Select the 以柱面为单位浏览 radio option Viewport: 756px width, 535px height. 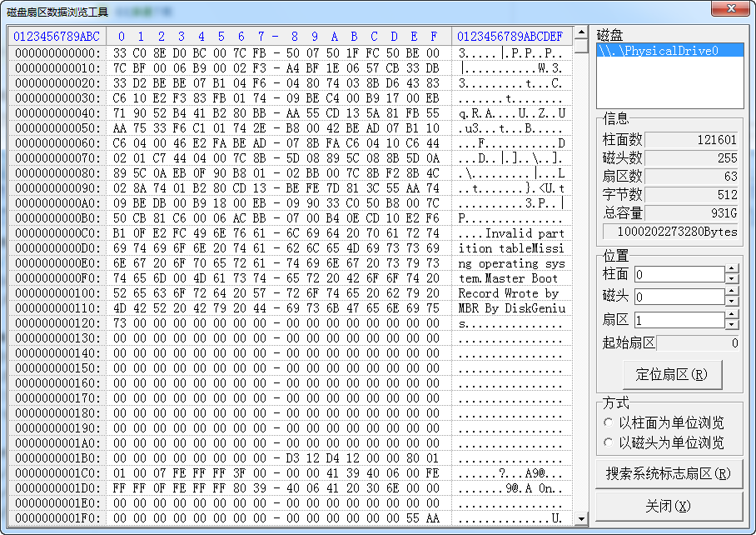pyautogui.click(x=609, y=423)
